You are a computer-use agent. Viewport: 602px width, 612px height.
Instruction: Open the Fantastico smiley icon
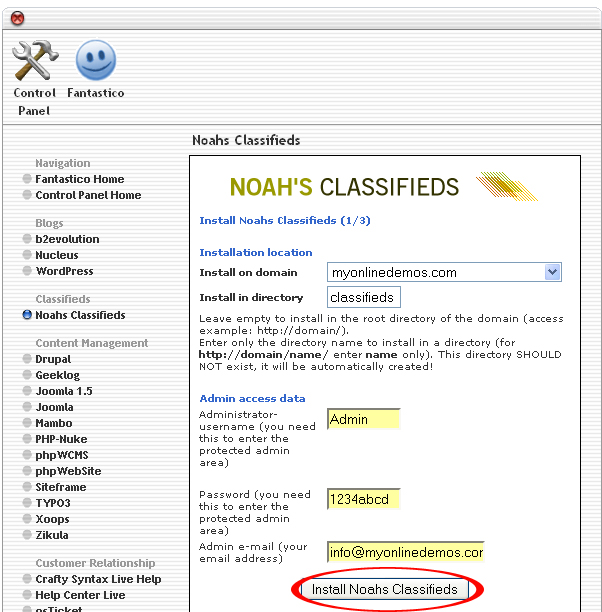(x=96, y=60)
